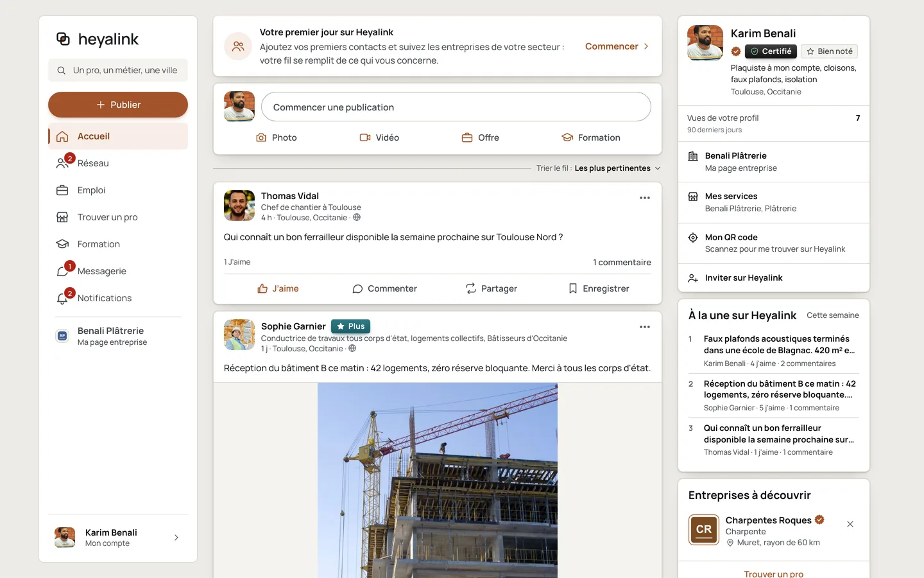Open Trouver un pro in sidebar

tap(118, 217)
